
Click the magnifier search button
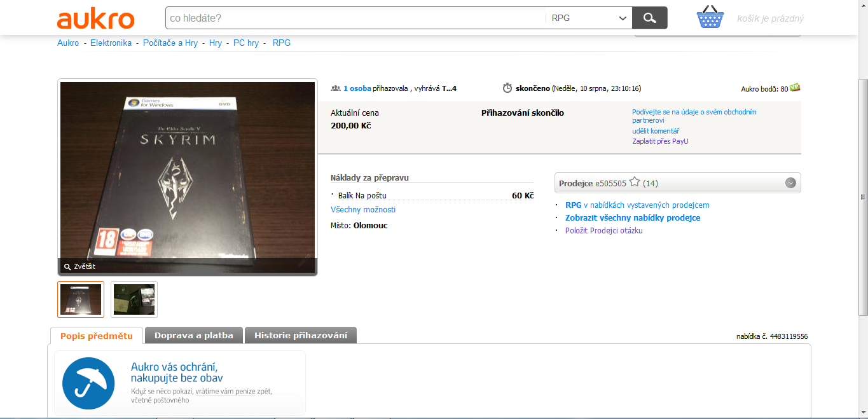649,18
